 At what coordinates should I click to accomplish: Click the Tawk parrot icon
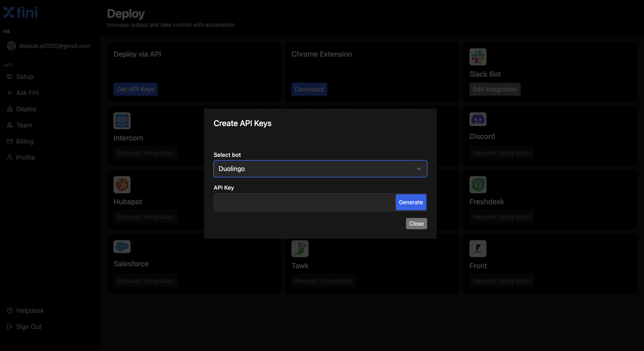pyautogui.click(x=300, y=249)
